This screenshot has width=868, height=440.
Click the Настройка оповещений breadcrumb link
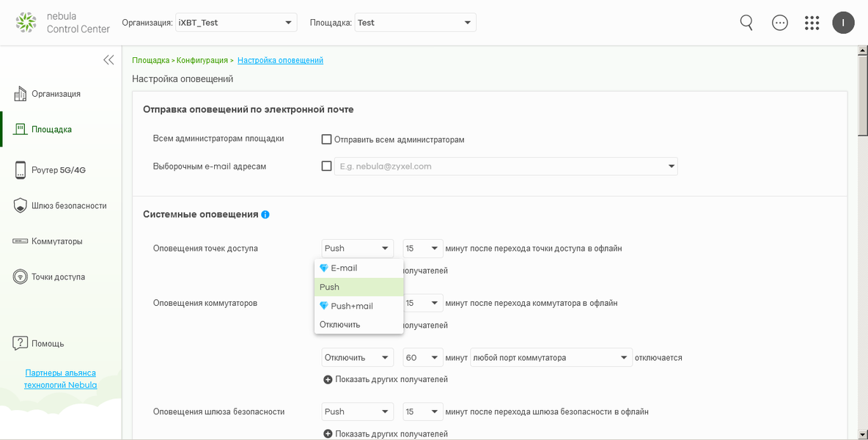(280, 60)
